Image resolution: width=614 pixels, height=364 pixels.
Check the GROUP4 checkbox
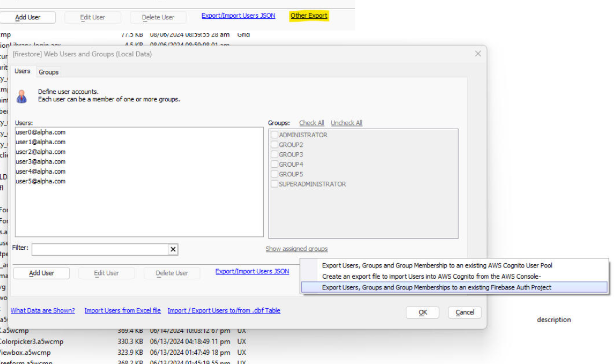coord(275,164)
